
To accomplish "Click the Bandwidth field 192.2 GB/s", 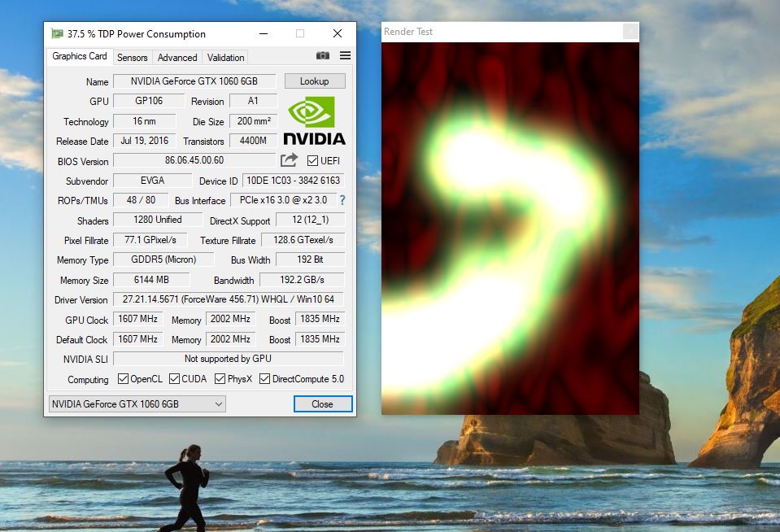I will point(302,280).
